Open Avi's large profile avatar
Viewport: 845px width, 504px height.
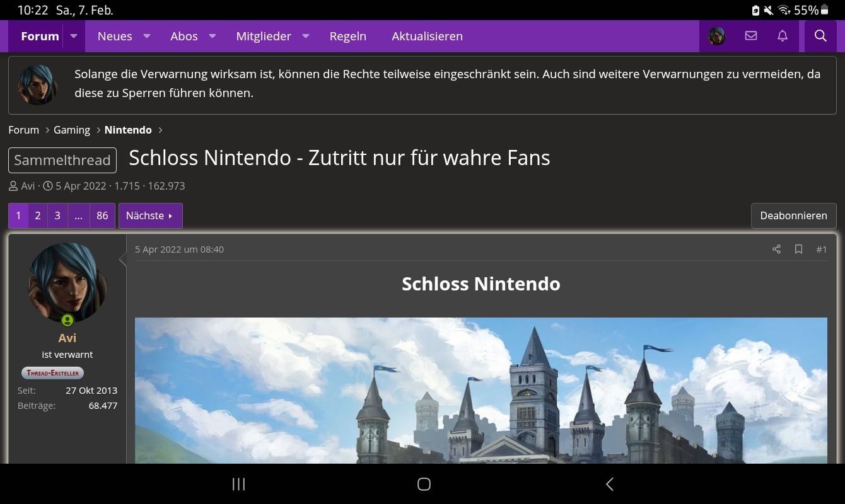pyautogui.click(x=67, y=283)
